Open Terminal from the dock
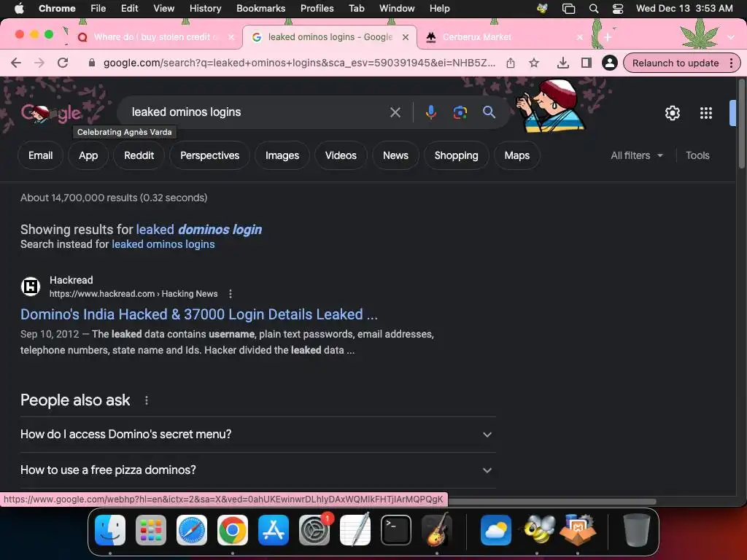 396,530
